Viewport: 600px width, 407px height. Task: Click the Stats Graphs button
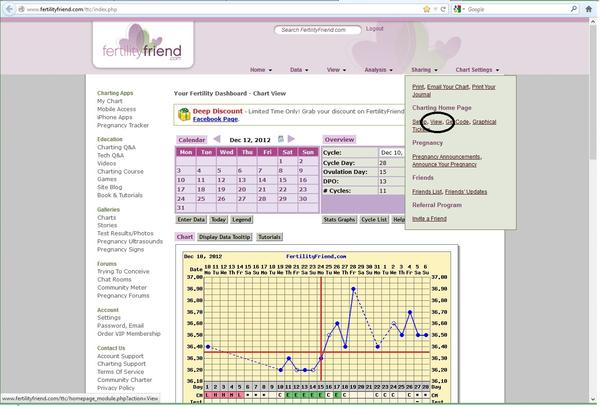point(339,219)
